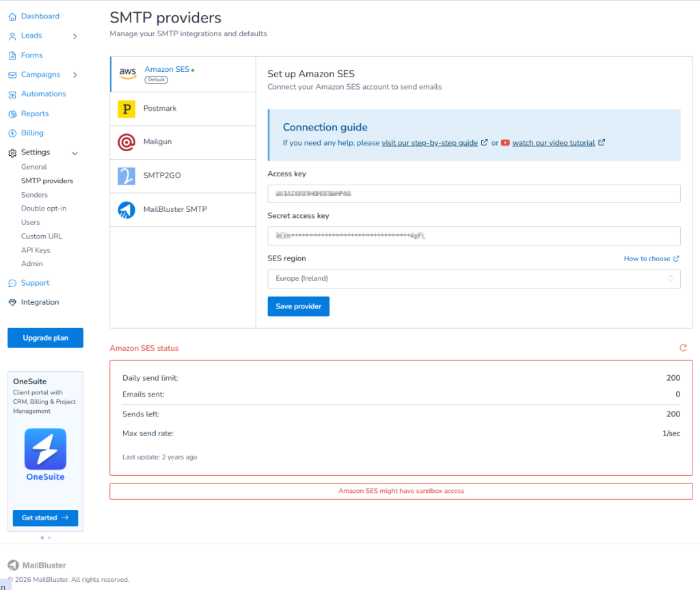This screenshot has width=700, height=590.
Task: Select the Postmark provider tab
Action: [183, 109]
